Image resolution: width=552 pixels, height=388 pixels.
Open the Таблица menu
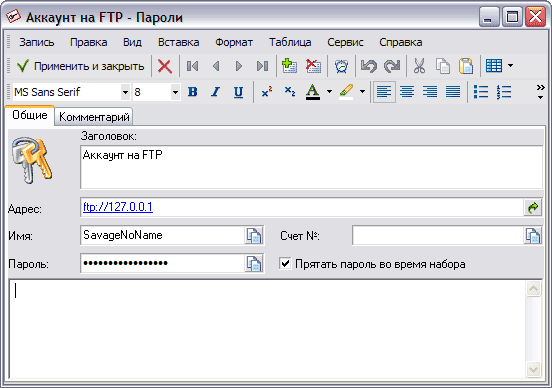click(290, 42)
